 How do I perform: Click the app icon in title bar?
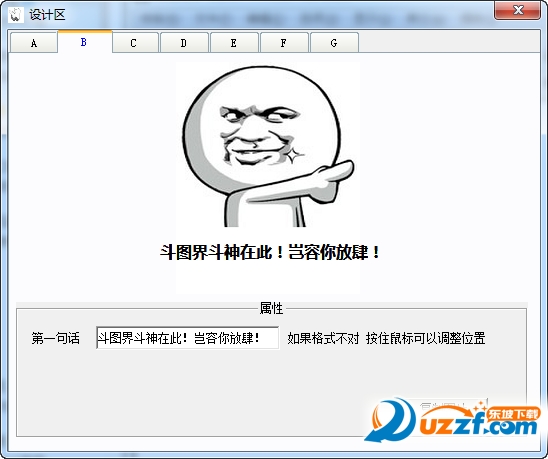coord(15,15)
